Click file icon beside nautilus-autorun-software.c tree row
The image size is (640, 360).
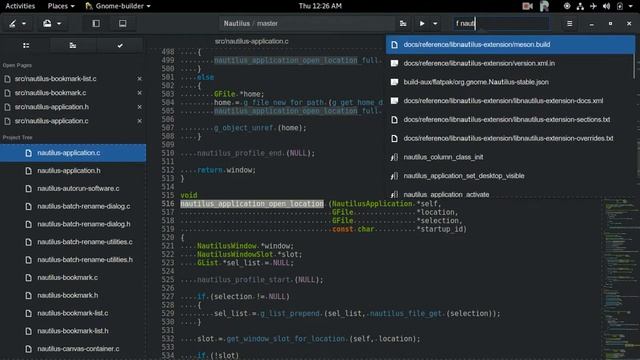(29, 189)
